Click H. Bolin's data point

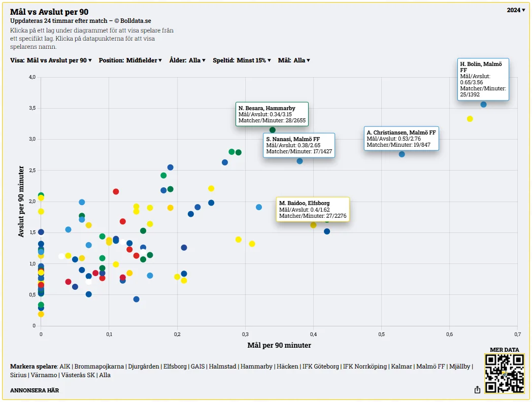click(x=483, y=105)
